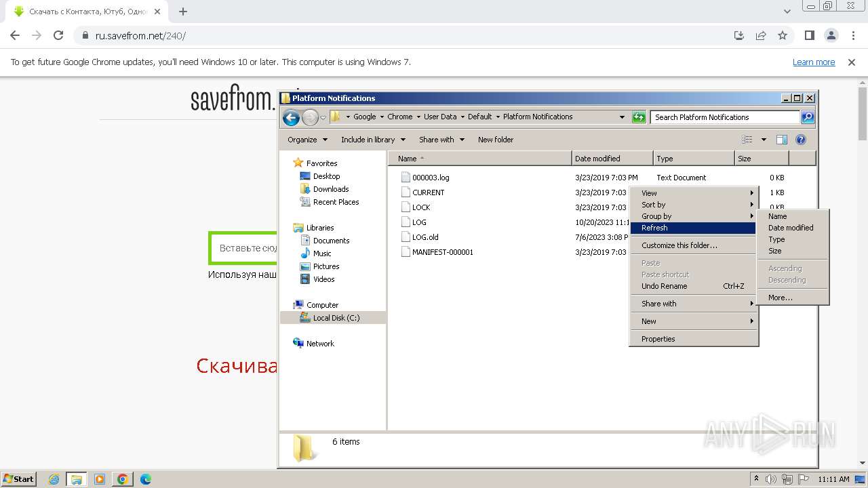Screen dimensions: 868x488
Task: Select Refresh in the context menu
Action: pyautogui.click(x=693, y=228)
